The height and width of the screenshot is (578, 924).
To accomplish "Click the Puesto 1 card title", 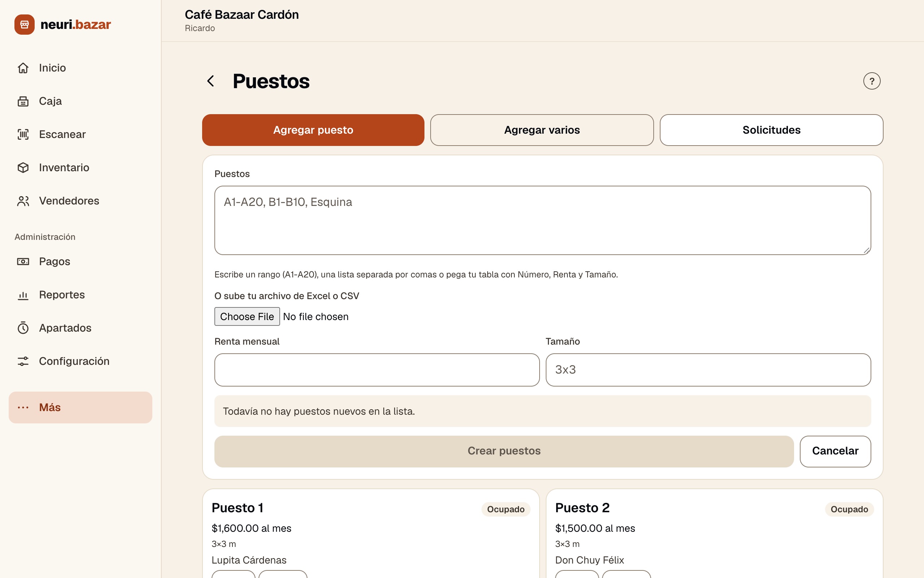I will 237,508.
